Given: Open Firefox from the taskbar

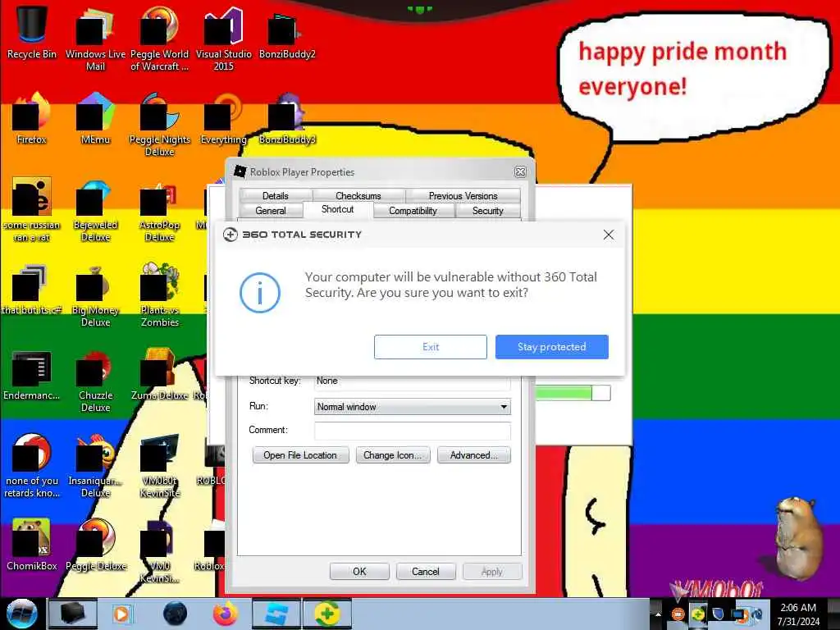Looking at the screenshot, I should pyautogui.click(x=226, y=614).
